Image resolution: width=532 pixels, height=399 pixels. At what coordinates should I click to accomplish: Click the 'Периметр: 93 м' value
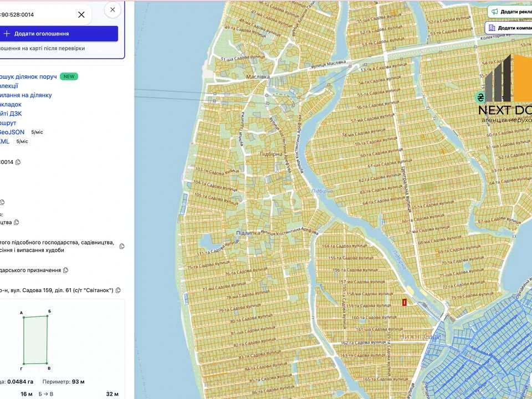(63, 382)
